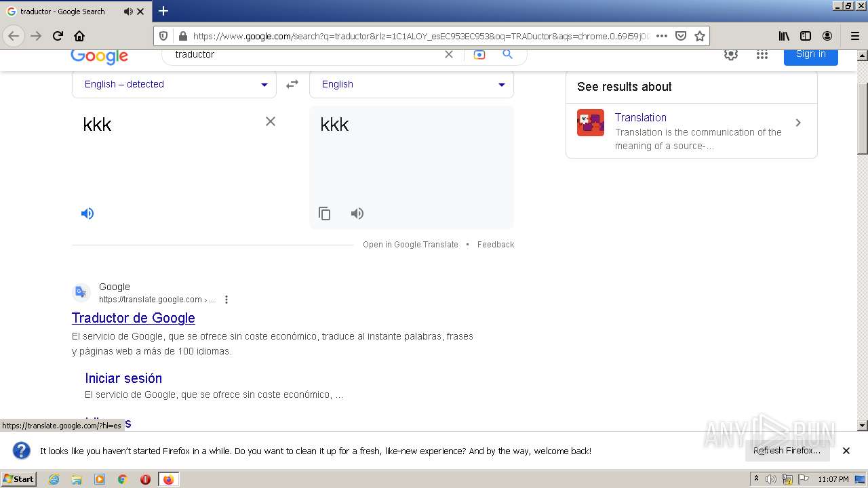
Task: Open a new tab with plus button
Action: (x=163, y=11)
